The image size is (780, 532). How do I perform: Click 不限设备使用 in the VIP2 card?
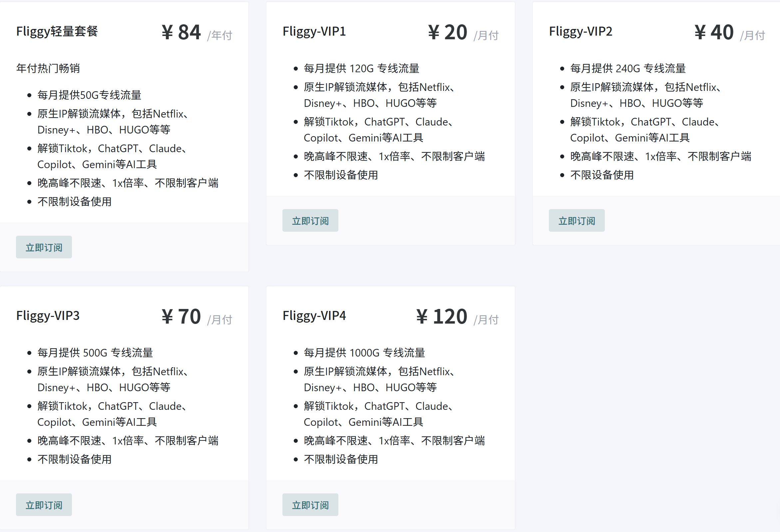click(602, 175)
